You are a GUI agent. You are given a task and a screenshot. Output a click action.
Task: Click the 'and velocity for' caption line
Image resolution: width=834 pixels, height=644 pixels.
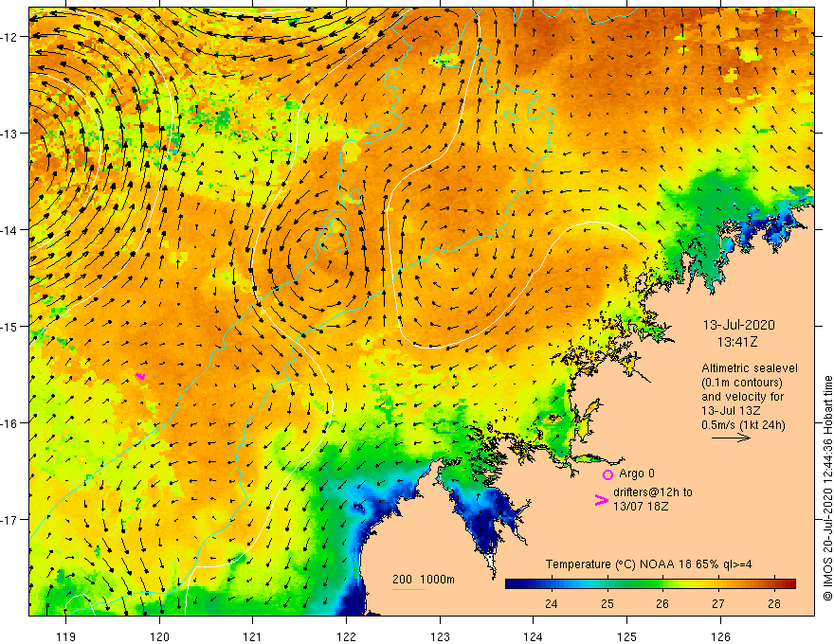742,397
